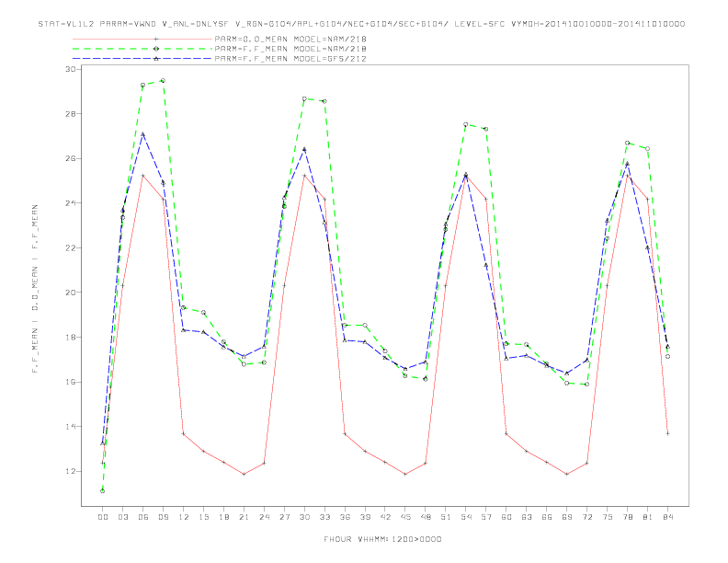Click x-axis forecast hour label 75
The width and height of the screenshot is (728, 563).
click(x=608, y=517)
